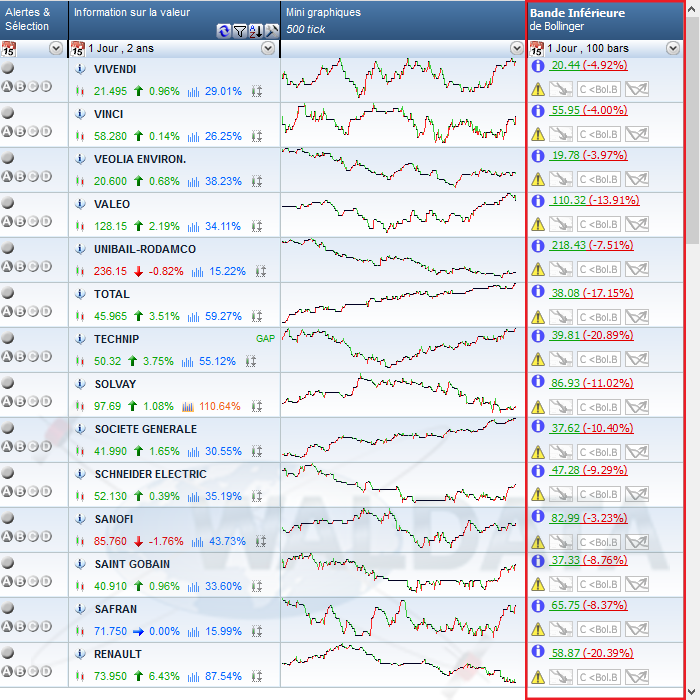The image size is (700, 700).
Task: Open calendar icon beside 1 Jour, 2 ans
Action: tap(78, 49)
